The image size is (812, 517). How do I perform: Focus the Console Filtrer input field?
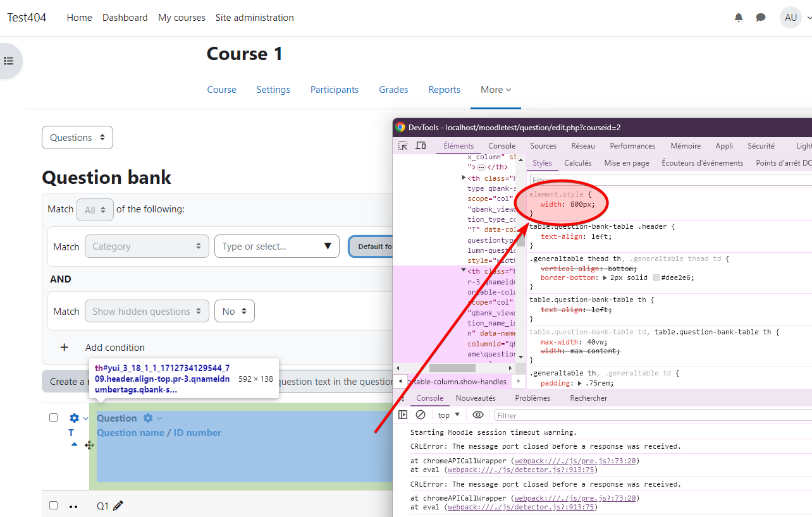point(653,415)
